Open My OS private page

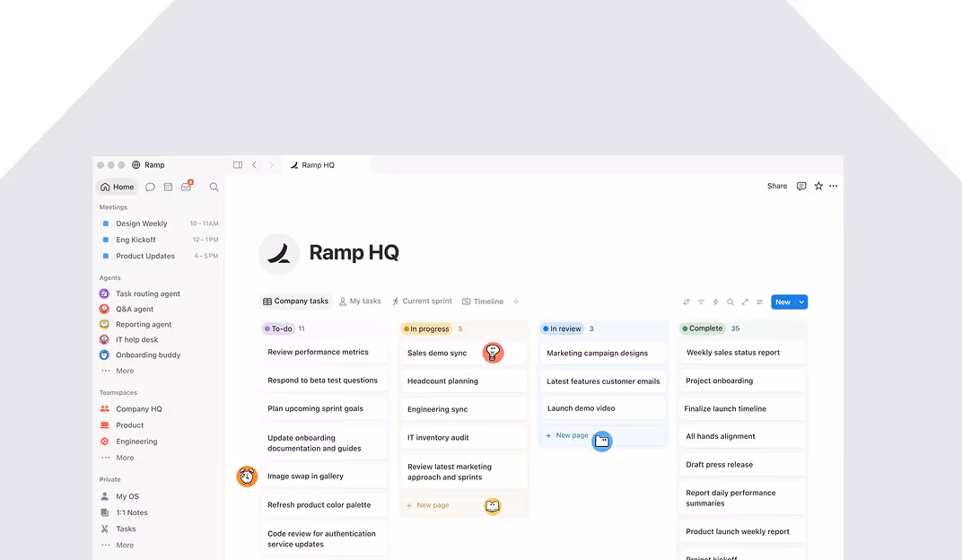[x=127, y=496]
